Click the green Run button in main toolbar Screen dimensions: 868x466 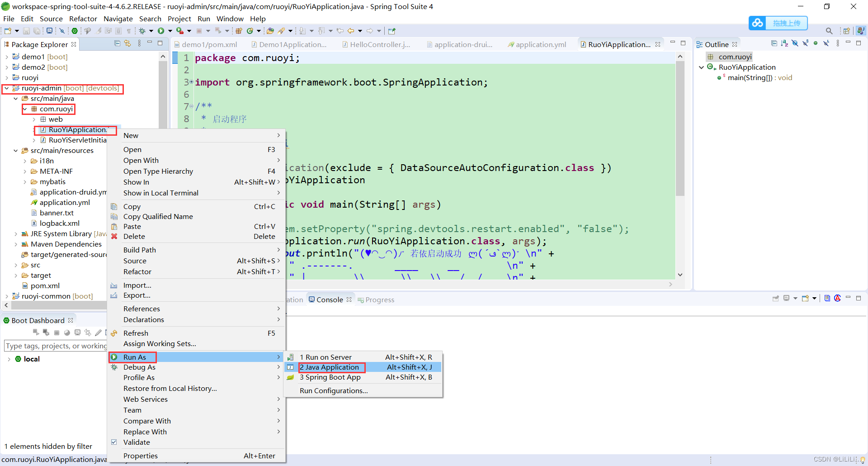pyautogui.click(x=161, y=31)
